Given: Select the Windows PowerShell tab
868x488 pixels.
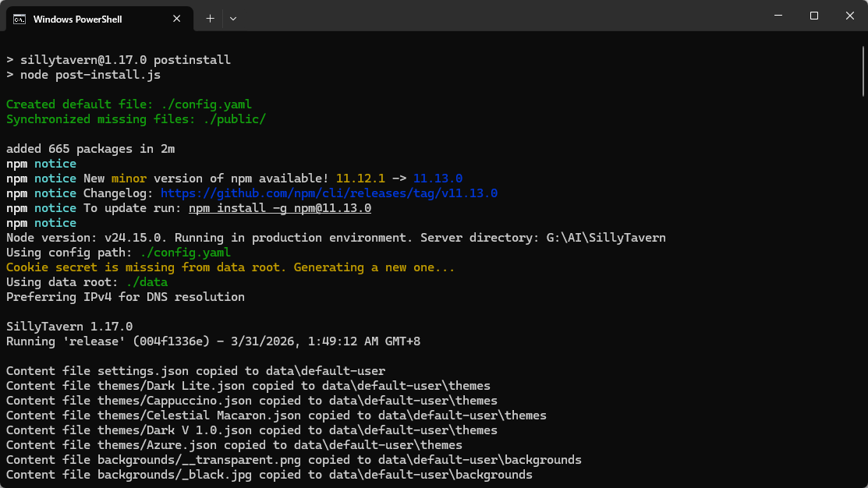Looking at the screenshot, I should [100, 19].
